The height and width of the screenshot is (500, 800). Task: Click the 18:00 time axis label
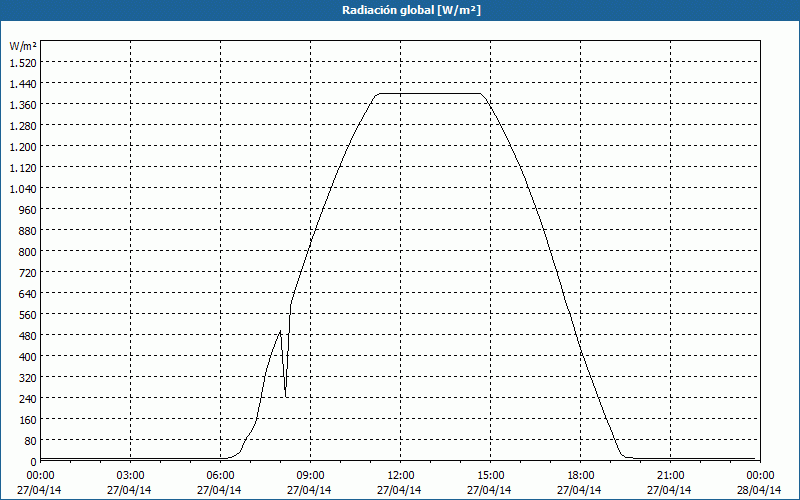click(x=580, y=476)
